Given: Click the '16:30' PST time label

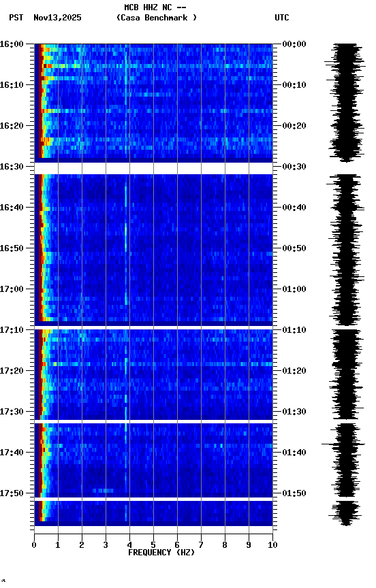Looking at the screenshot, I should pos(12,167).
